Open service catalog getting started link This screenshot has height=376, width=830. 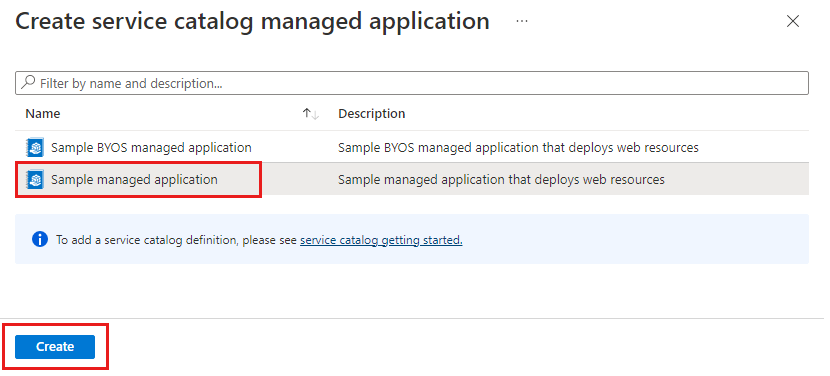pyautogui.click(x=381, y=240)
